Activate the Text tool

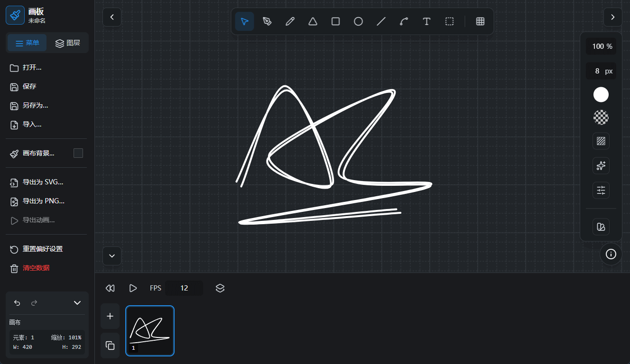click(426, 21)
